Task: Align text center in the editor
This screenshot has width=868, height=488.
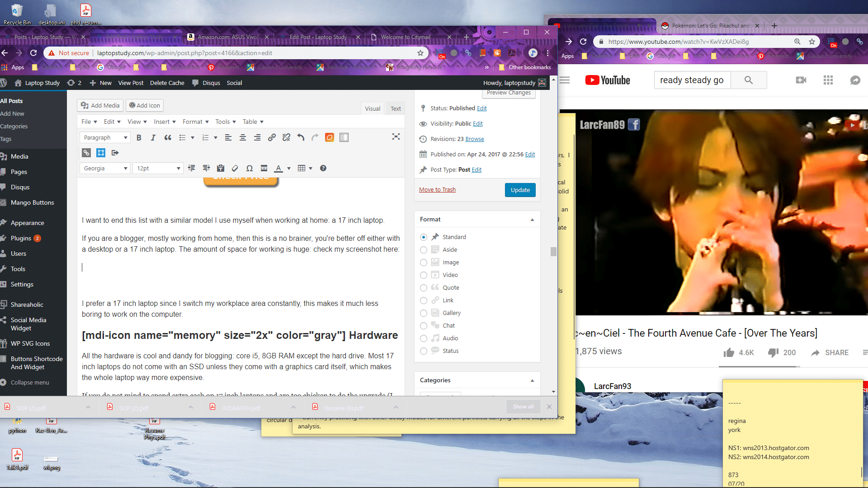Action: tap(243, 138)
